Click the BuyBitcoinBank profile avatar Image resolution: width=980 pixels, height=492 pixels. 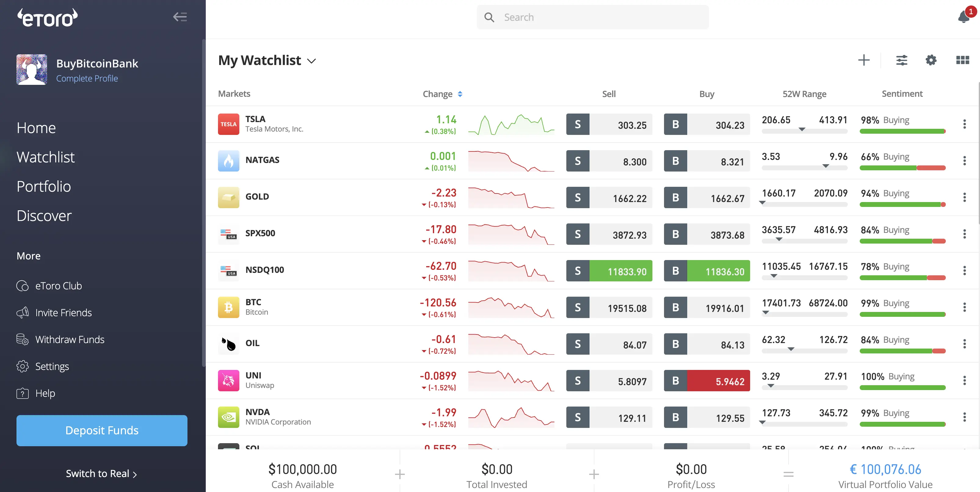[31, 69]
